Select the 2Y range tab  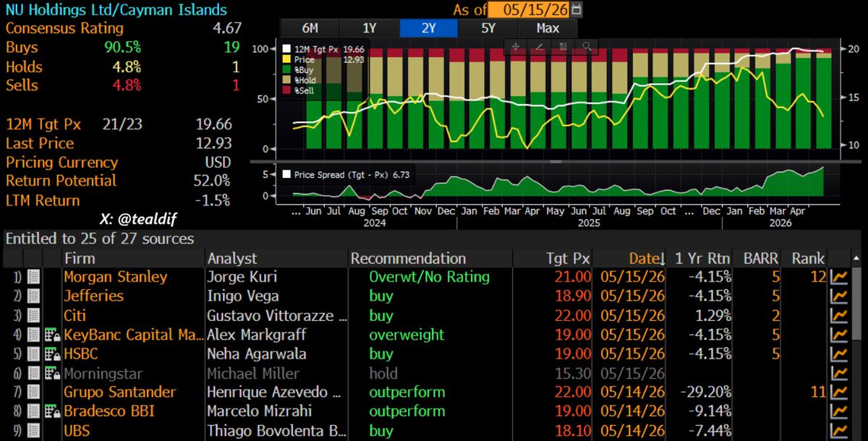tap(429, 28)
